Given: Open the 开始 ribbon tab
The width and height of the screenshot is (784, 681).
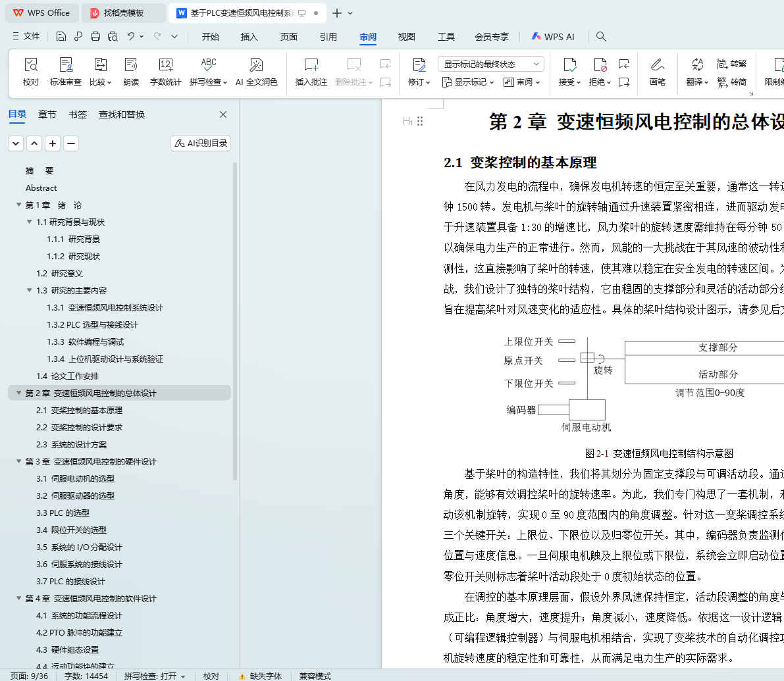Looking at the screenshot, I should pyautogui.click(x=210, y=36).
